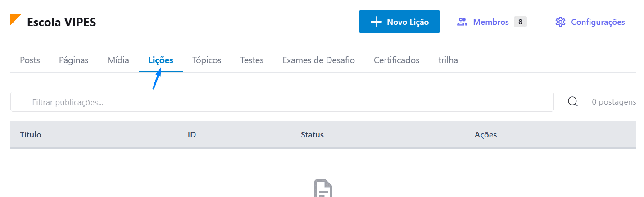This screenshot has width=644, height=197.
Task: Switch to the Páginas tab
Action: click(73, 60)
